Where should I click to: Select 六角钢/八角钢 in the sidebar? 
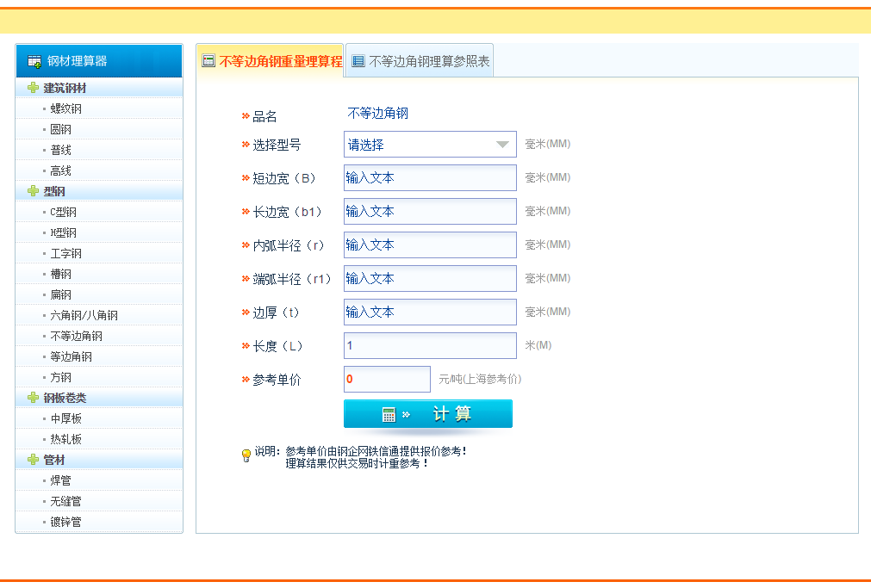84,315
